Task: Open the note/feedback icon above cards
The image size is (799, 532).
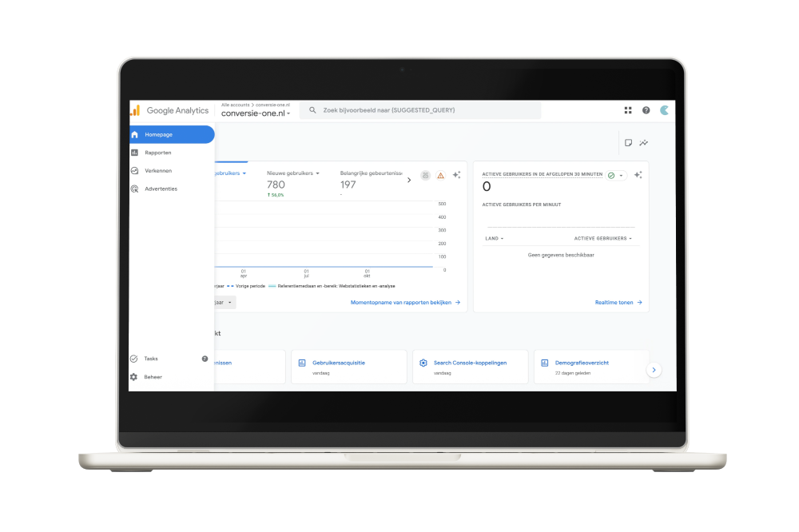Action: (628, 143)
